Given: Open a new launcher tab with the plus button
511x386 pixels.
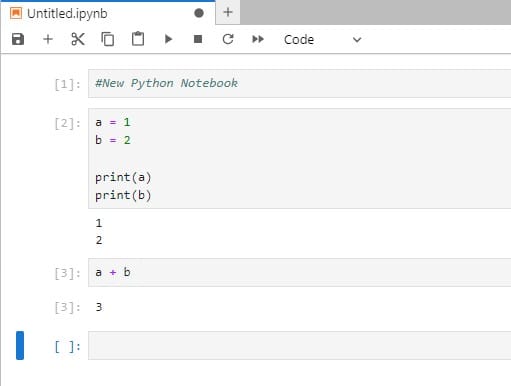Looking at the screenshot, I should pos(228,13).
